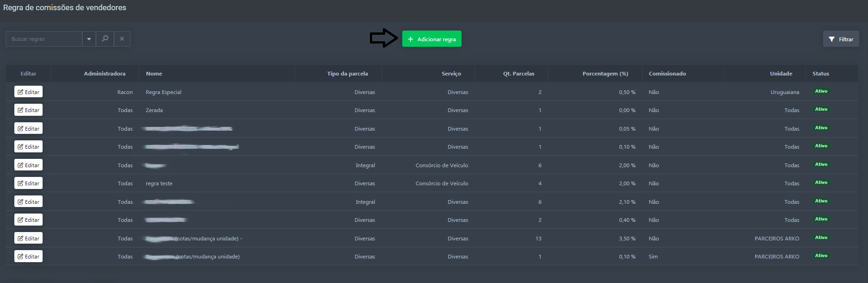Click the Buscar regras search input
This screenshot has height=283, width=868.
click(x=44, y=39)
